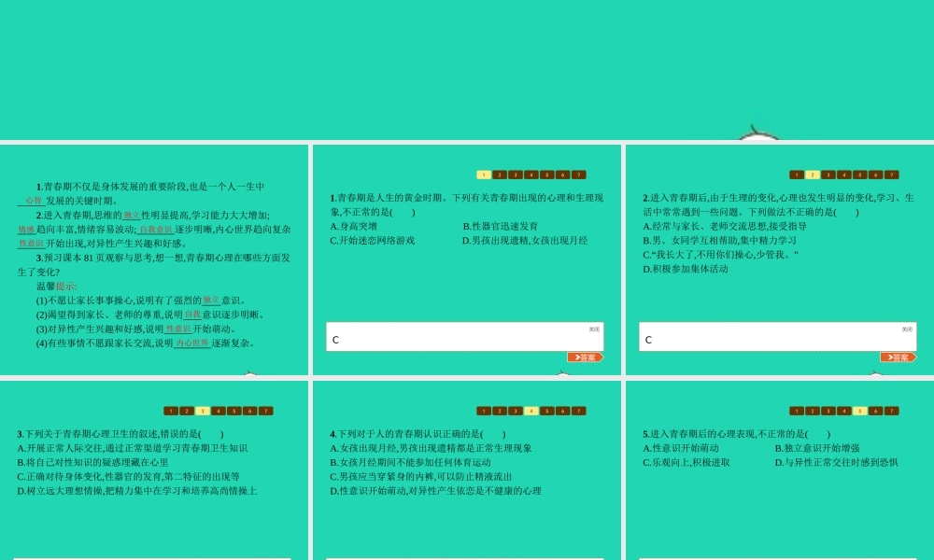Click the 答案 button under question 1
Screen dimensions: 934x560
(x=585, y=357)
